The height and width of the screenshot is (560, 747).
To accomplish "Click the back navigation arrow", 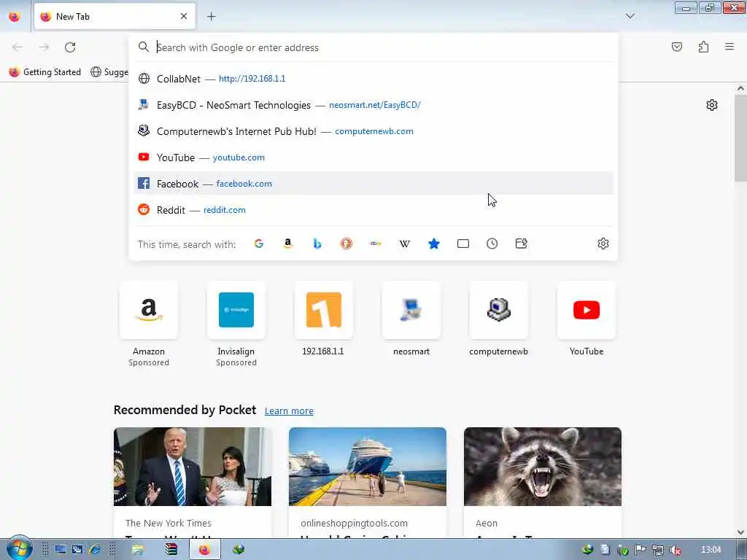I will (18, 47).
